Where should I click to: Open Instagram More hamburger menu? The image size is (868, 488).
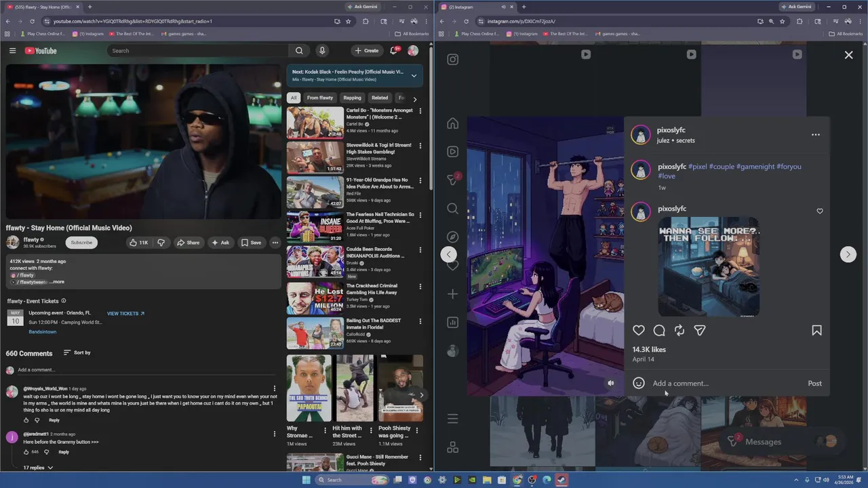point(453,419)
